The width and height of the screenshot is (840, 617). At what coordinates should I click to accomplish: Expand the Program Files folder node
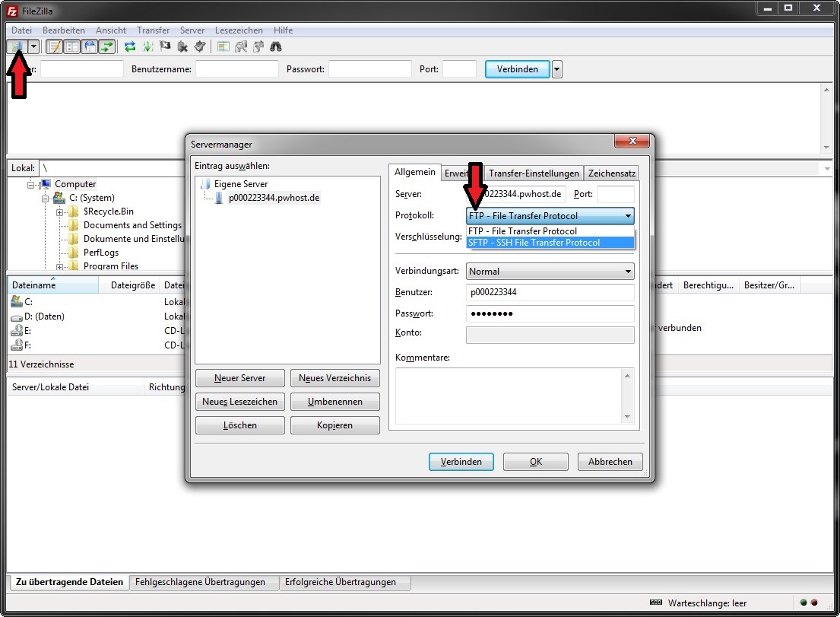[x=60, y=266]
